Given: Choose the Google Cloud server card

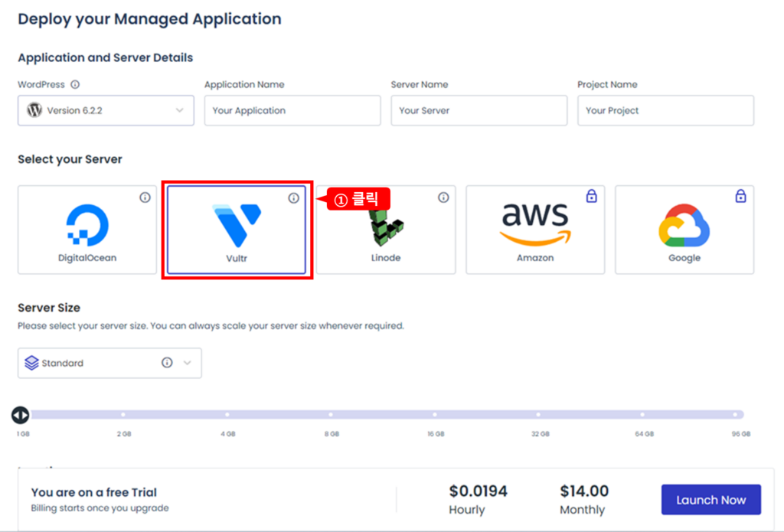Looking at the screenshot, I should pyautogui.click(x=684, y=230).
